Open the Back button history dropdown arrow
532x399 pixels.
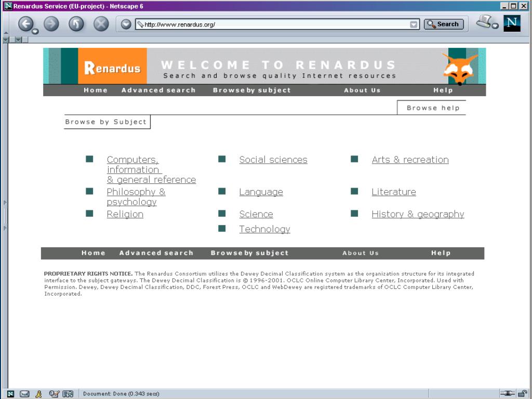click(35, 32)
